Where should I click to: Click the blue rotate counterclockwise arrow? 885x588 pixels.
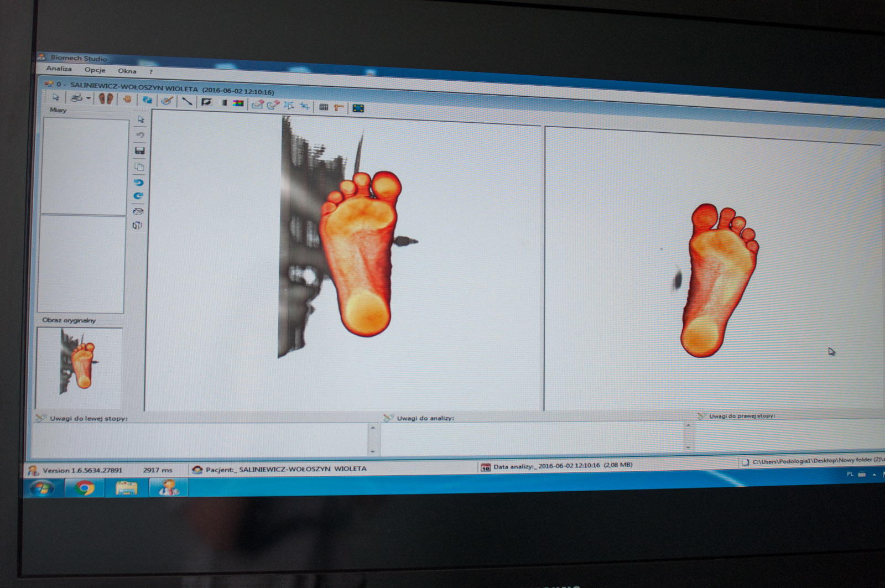tap(139, 182)
